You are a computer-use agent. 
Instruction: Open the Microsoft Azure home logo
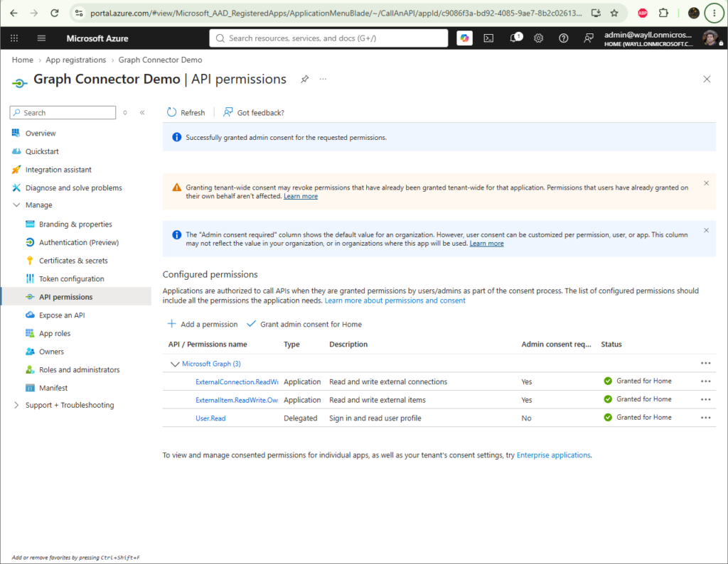click(97, 38)
